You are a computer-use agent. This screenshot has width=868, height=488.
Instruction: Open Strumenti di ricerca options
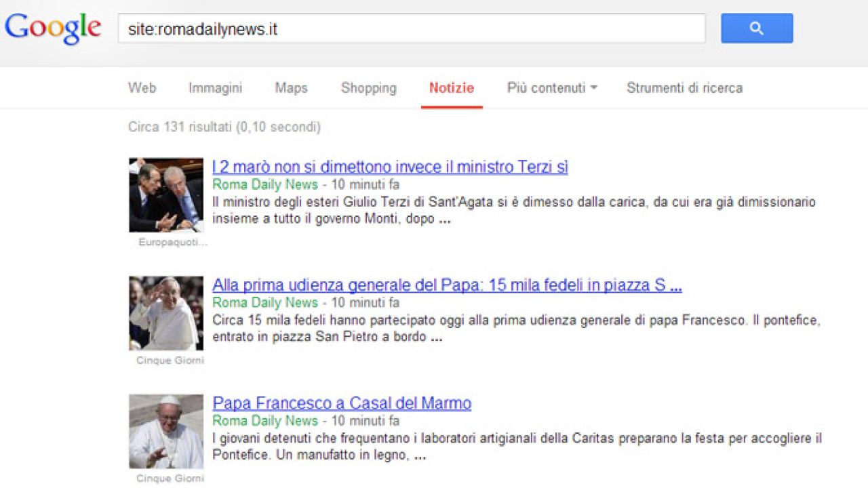[684, 88]
